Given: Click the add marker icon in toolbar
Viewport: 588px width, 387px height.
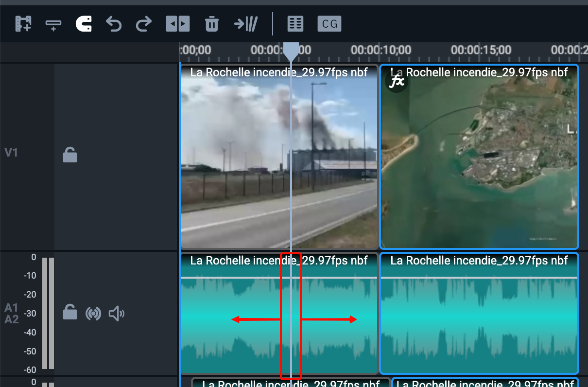Looking at the screenshot, I should [x=53, y=24].
